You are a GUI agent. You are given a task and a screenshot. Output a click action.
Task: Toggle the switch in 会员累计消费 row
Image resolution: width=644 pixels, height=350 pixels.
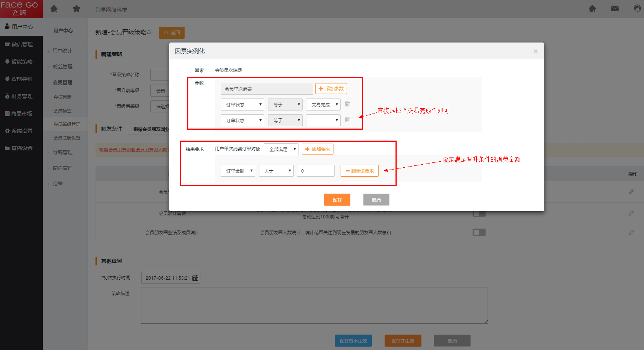pos(479,214)
